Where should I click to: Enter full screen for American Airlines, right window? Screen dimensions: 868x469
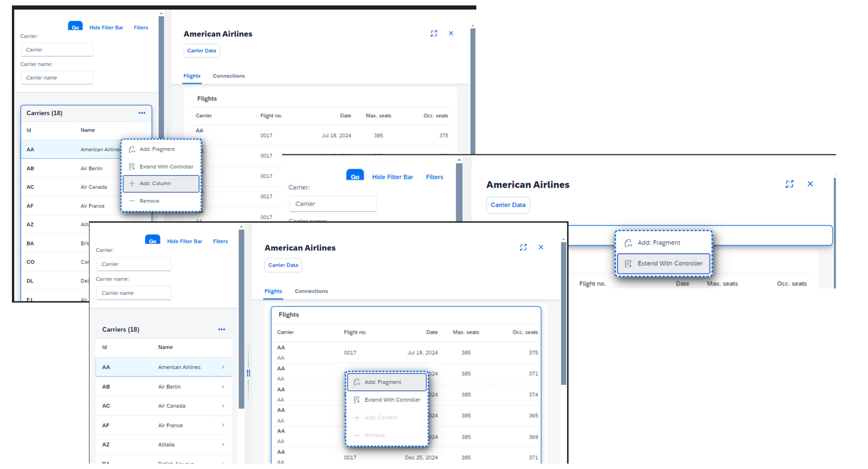[x=789, y=184]
